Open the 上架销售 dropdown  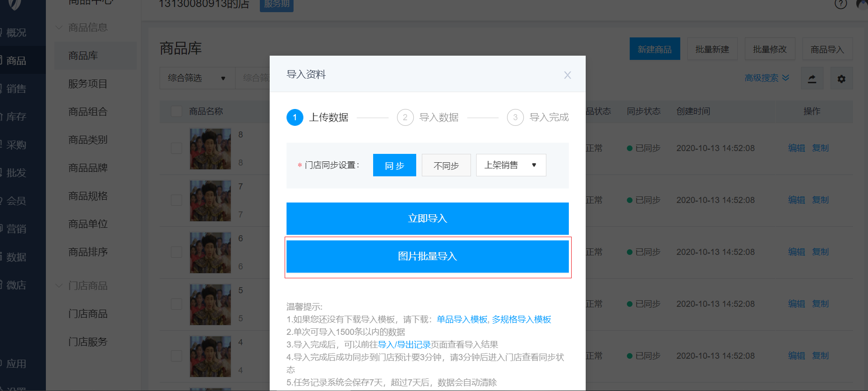tap(510, 165)
